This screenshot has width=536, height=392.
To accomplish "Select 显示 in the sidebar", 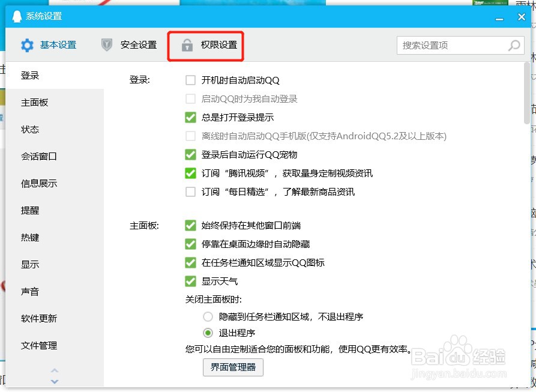I will (55, 264).
